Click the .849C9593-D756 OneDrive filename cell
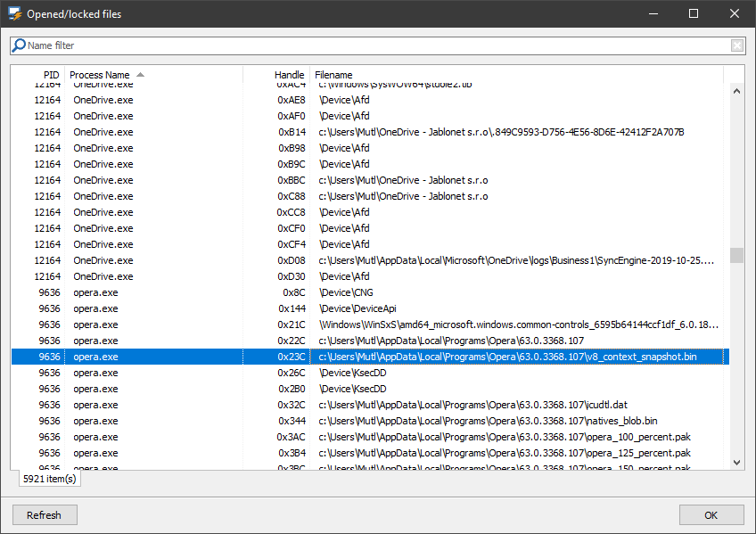Screen dimensions: 756x534 coord(501,132)
